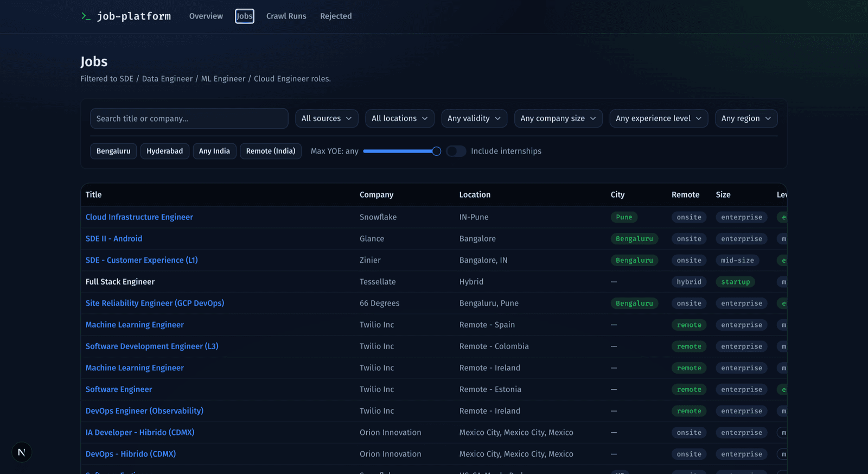The image size is (868, 474).
Task: Open the All sources dropdown
Action: pos(327,118)
